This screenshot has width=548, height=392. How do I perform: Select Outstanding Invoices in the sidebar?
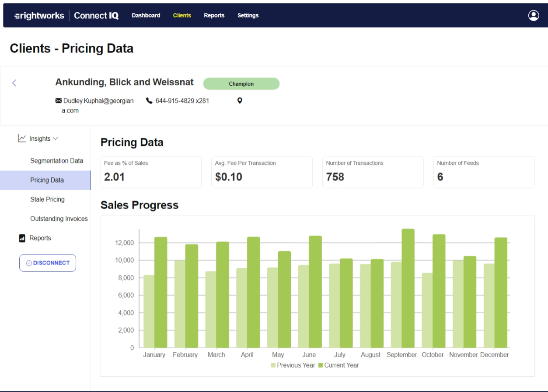pyautogui.click(x=59, y=219)
